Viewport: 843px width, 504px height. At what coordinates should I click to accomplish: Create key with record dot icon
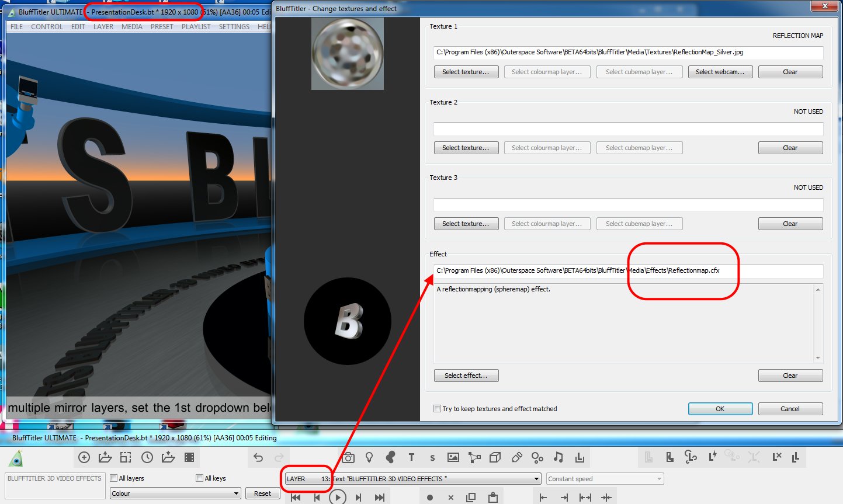point(430,498)
